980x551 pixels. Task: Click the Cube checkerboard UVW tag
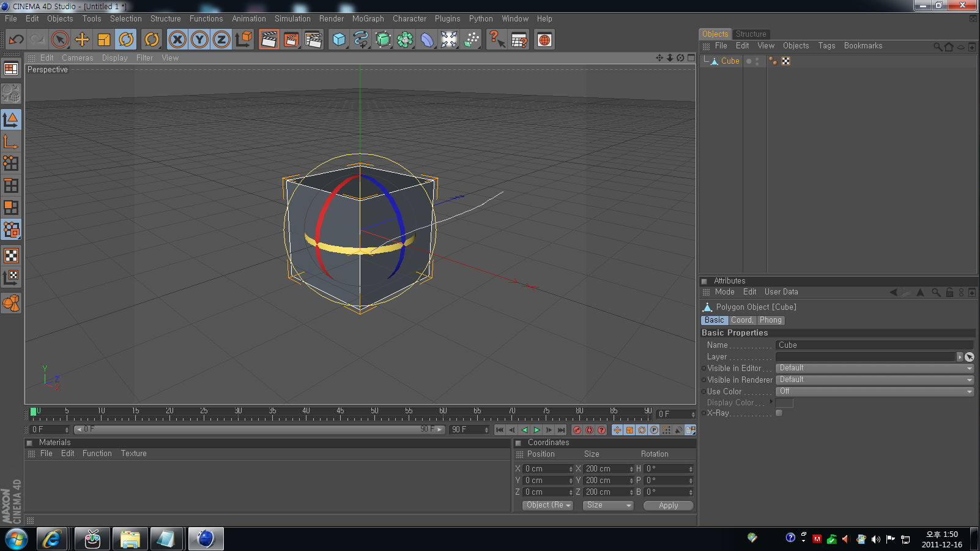coord(785,61)
